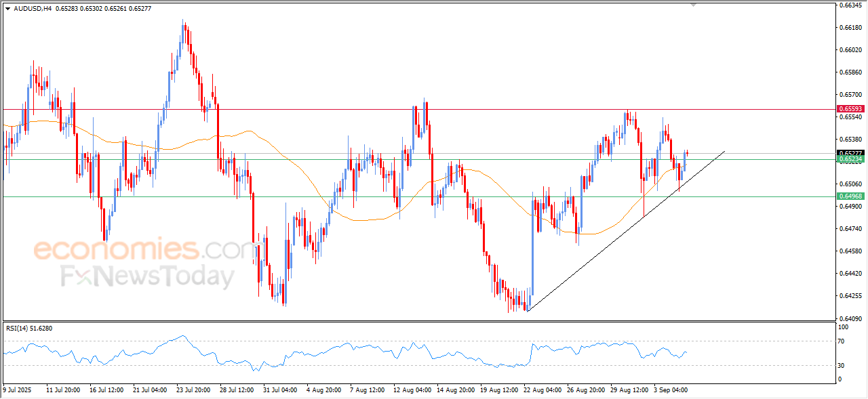Click the 21 Jul 04:00 time label
This screenshot has height=399, width=868.
(x=150, y=391)
